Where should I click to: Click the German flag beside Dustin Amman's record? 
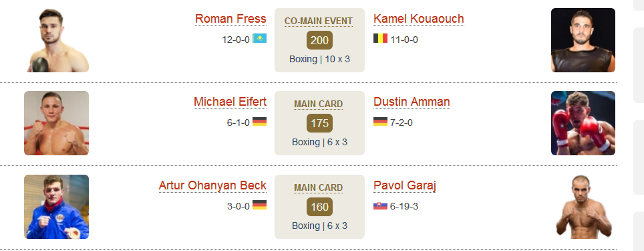click(380, 121)
